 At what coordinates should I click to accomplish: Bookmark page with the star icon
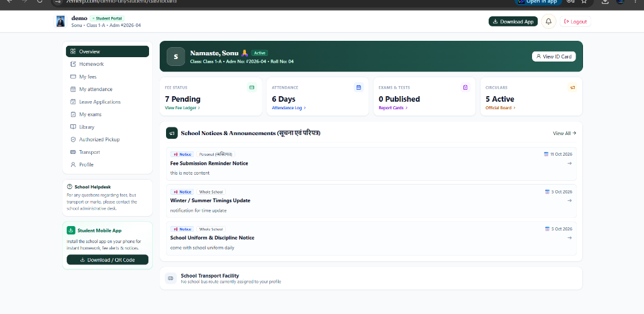[x=584, y=1]
